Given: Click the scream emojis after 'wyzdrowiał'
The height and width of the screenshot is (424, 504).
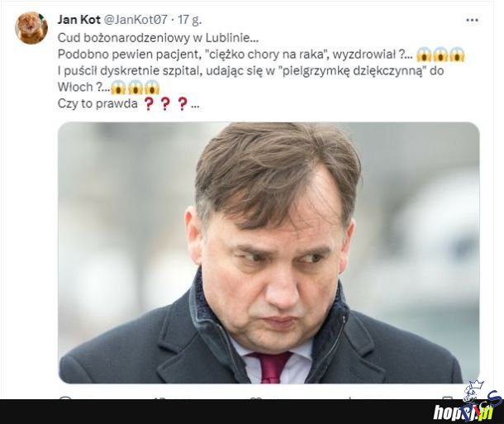Looking at the screenshot, I should [x=440, y=55].
